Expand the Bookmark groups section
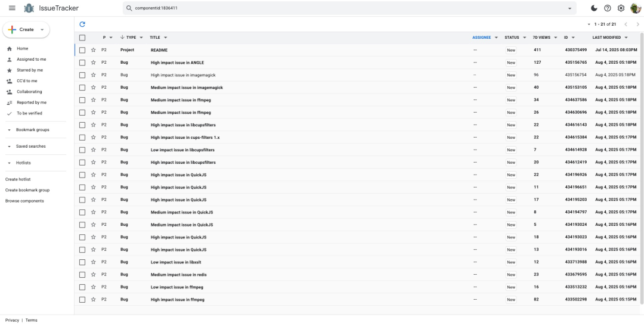644x326 pixels. pyautogui.click(x=9, y=130)
